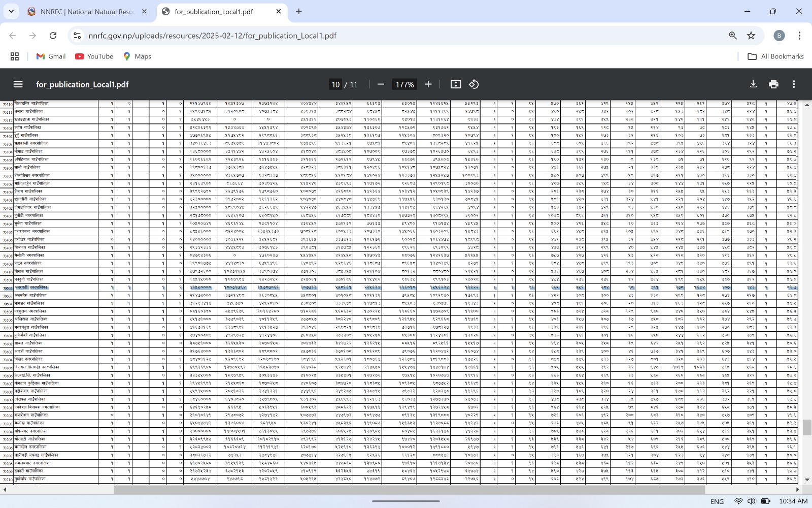The height and width of the screenshot is (508, 812).
Task: Open the All Bookmarks folder
Action: point(775,56)
